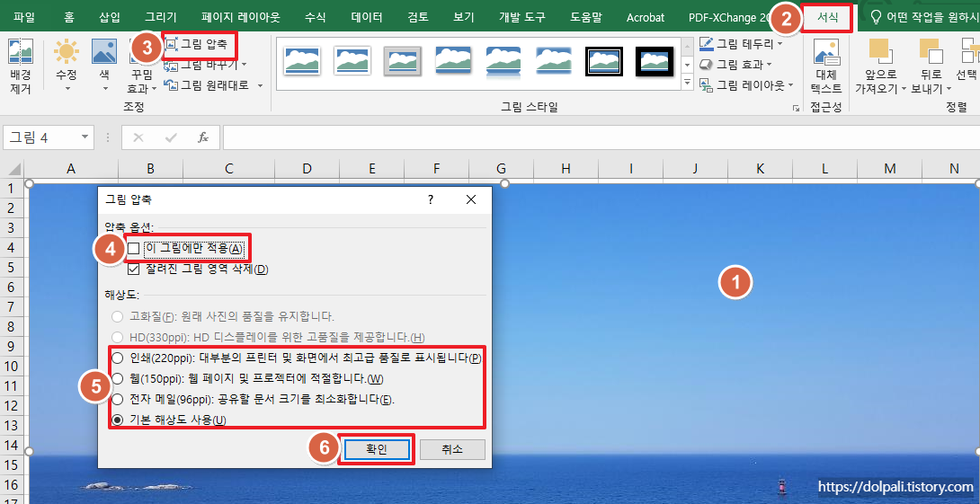Open the File (파일) tab
The image size is (980, 504).
coord(23,17)
